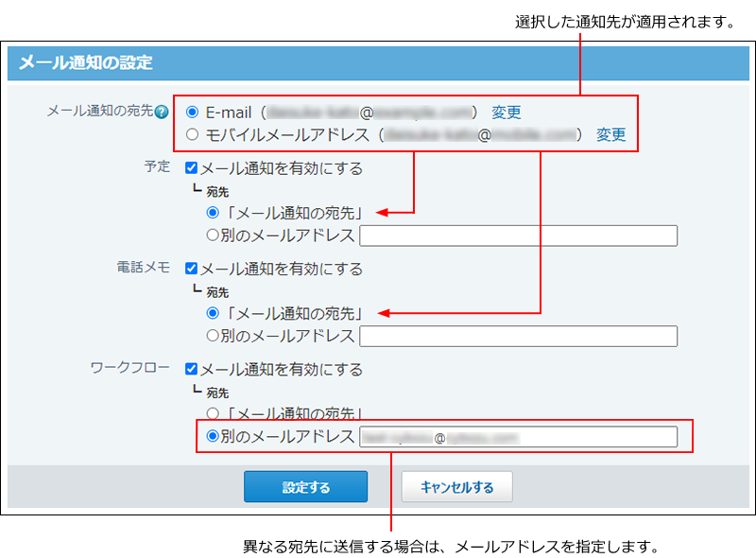The image size is (756, 558).
Task: Click 宛先 sub-label under ワークフロー
Action: tap(217, 392)
